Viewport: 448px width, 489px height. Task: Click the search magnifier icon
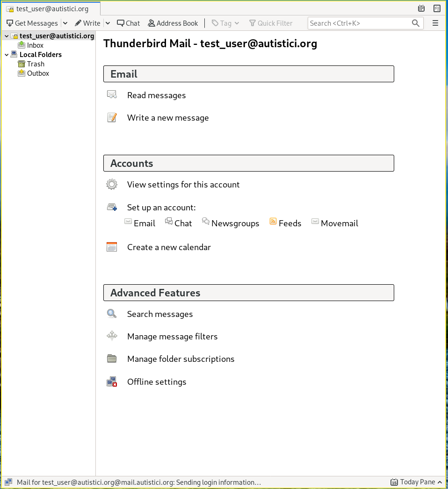point(415,23)
